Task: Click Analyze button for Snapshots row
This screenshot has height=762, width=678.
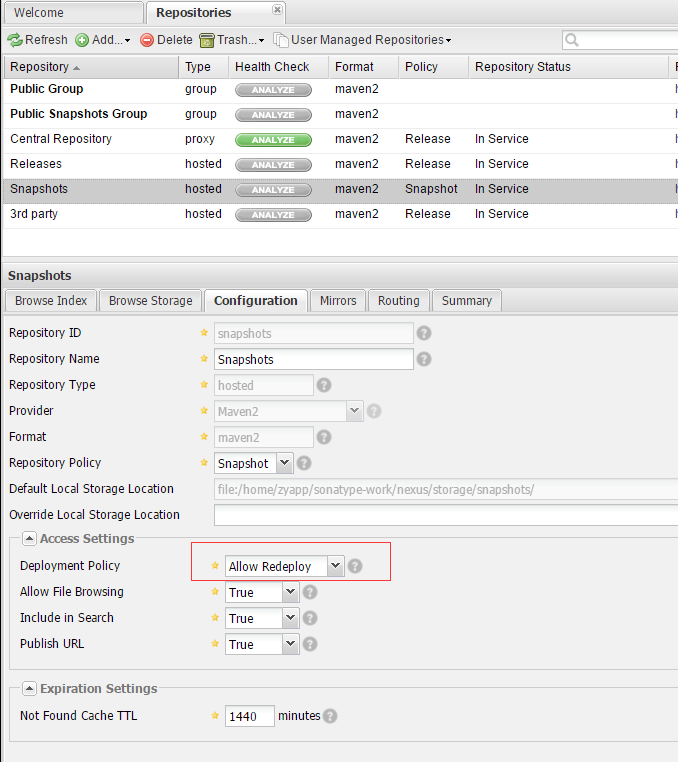Action: 273,190
